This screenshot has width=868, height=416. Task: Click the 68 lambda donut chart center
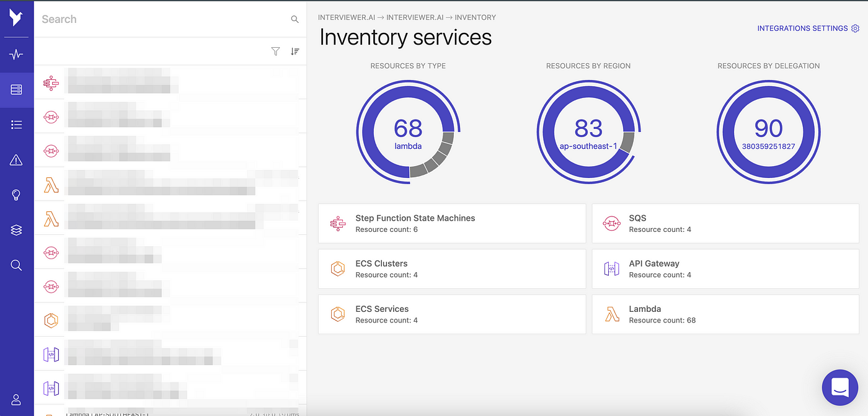(x=408, y=132)
